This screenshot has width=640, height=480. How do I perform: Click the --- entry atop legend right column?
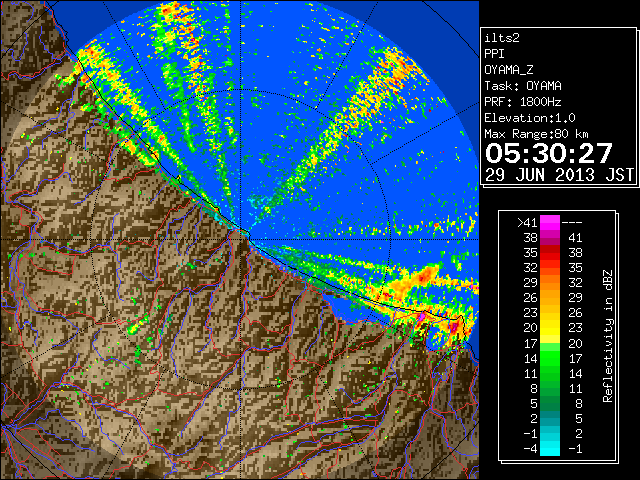572,223
